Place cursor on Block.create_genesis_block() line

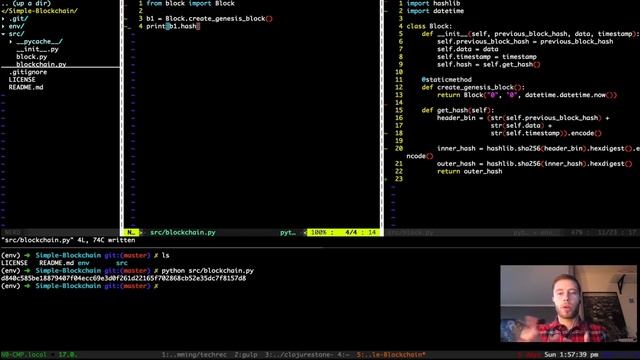(x=209, y=19)
